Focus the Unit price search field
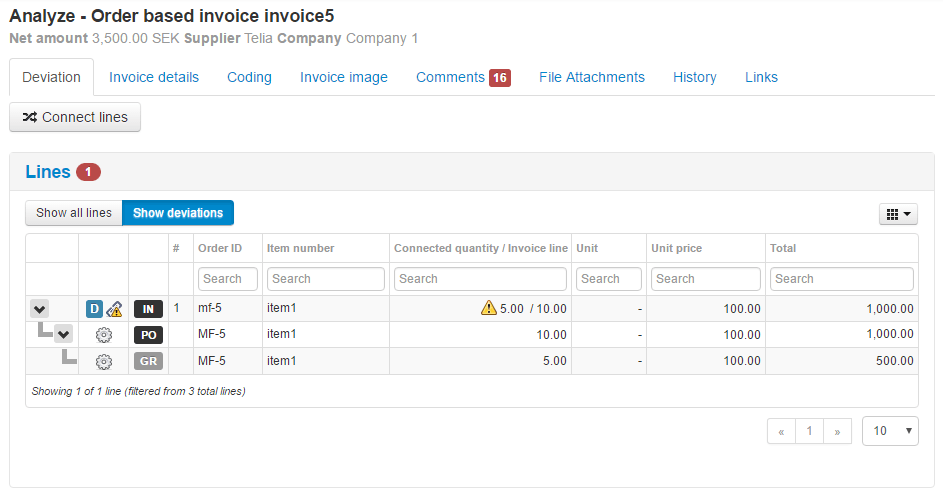The height and width of the screenshot is (493, 943). coord(706,279)
